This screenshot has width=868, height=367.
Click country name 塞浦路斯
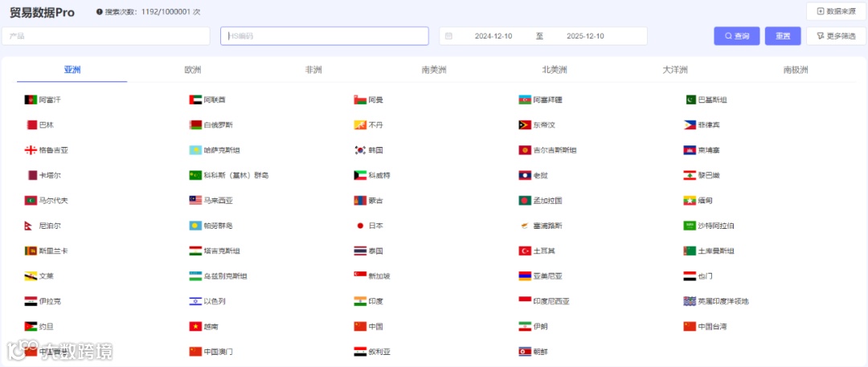(x=547, y=226)
